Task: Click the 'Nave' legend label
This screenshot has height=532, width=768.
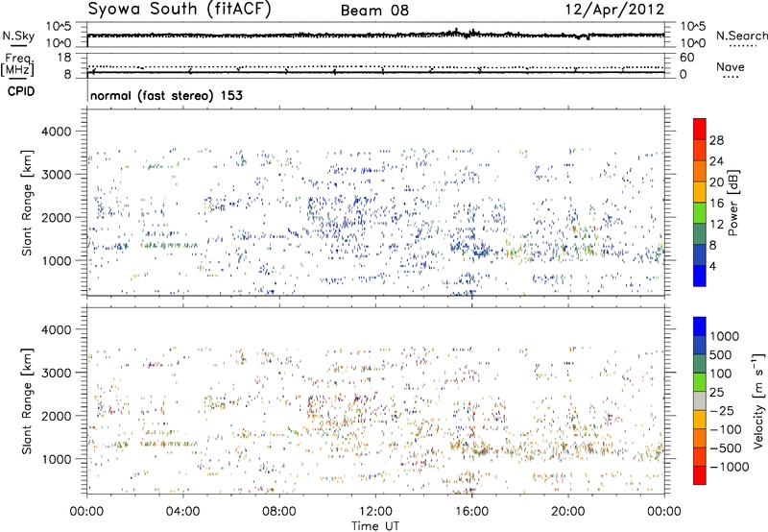Action: [730, 66]
